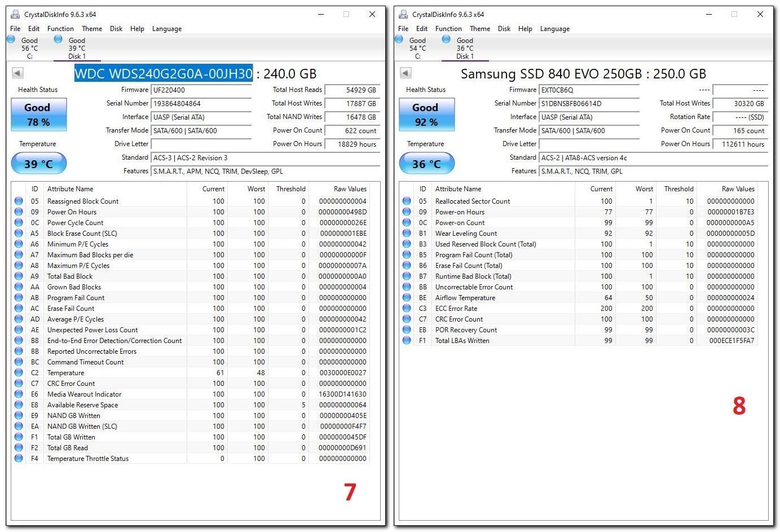Click status orb beside Uncorrectable Error Count

[407, 287]
